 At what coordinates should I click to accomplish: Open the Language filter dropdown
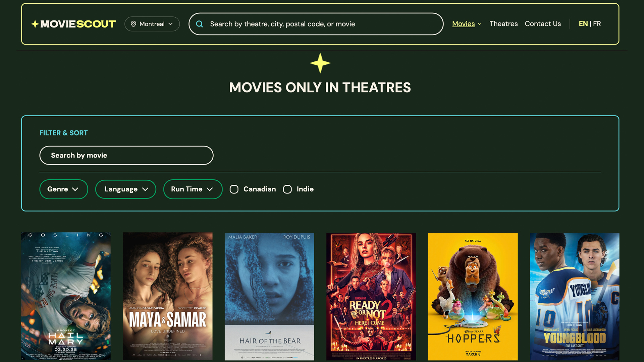(125, 189)
